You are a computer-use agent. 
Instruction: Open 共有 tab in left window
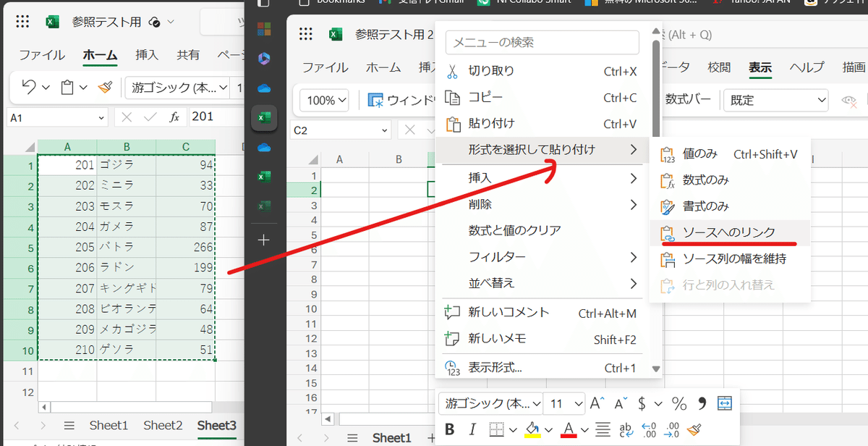coord(188,55)
